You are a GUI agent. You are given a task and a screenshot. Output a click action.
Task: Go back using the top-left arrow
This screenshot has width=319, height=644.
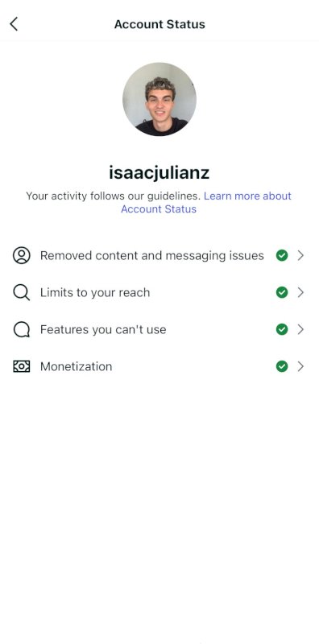[x=14, y=24]
